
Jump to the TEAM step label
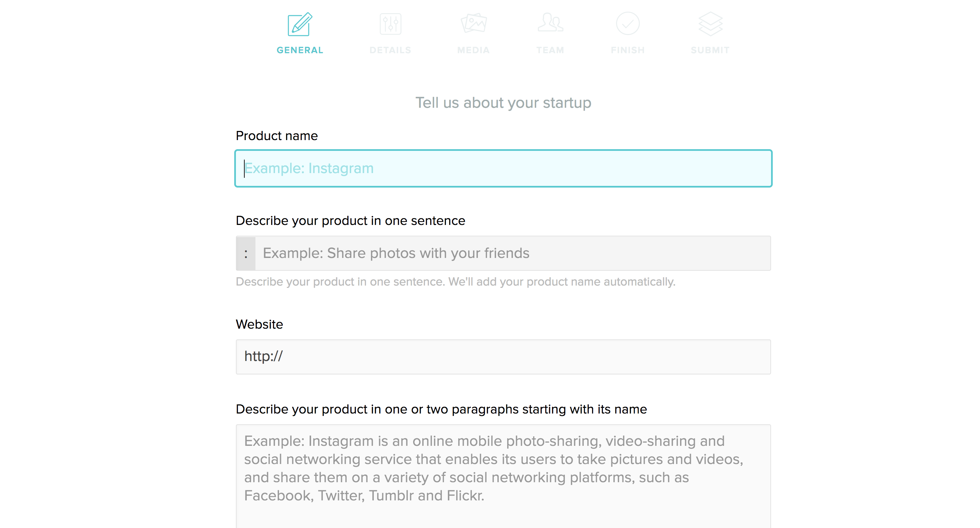point(550,50)
